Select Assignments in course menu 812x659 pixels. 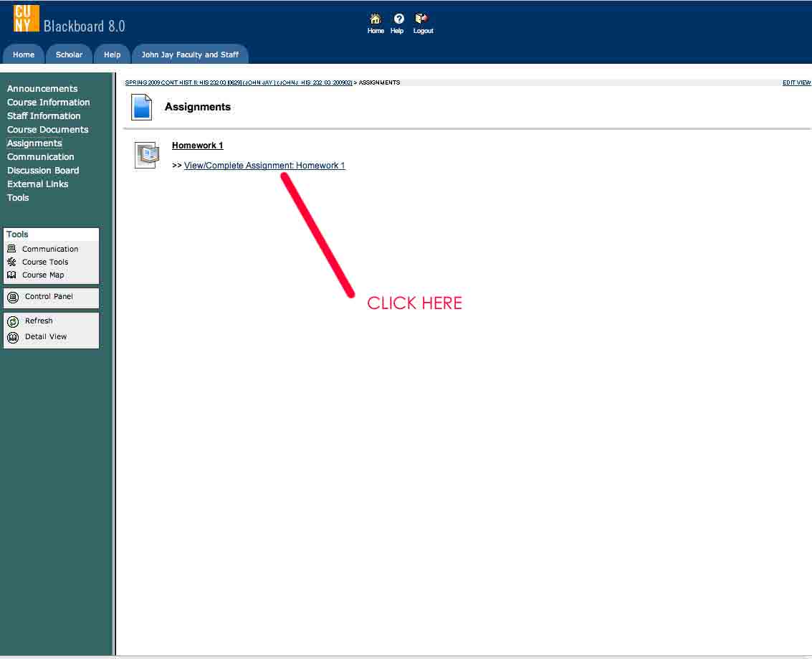[34, 143]
